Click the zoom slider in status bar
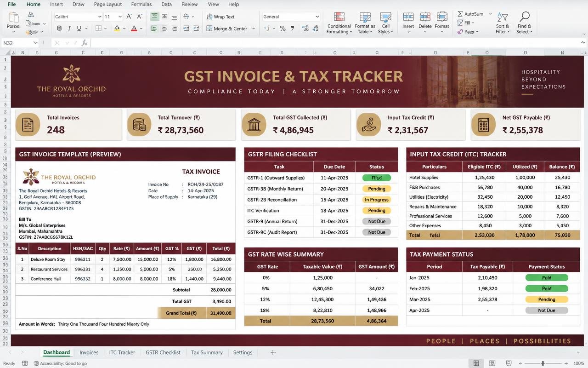 pyautogui.click(x=543, y=363)
